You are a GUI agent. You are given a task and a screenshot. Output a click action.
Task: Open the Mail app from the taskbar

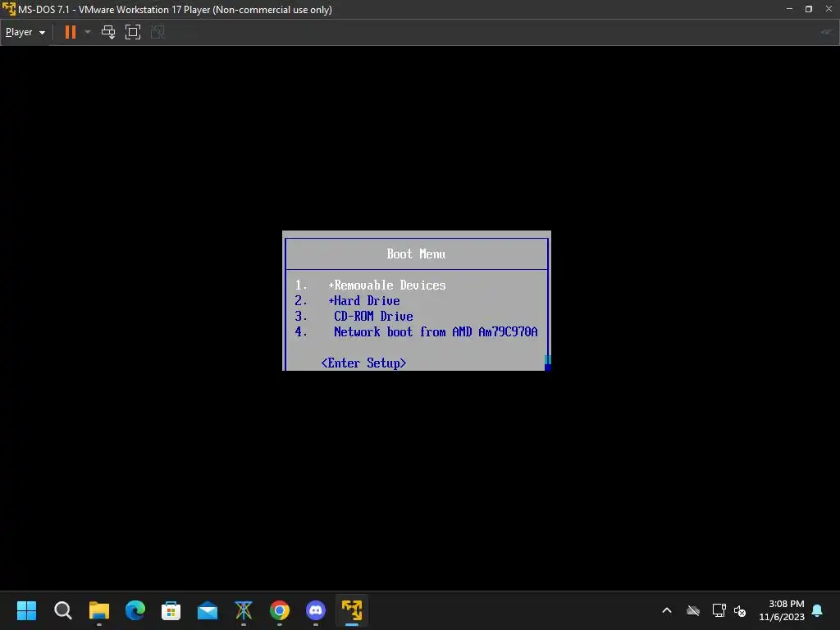tap(208, 610)
